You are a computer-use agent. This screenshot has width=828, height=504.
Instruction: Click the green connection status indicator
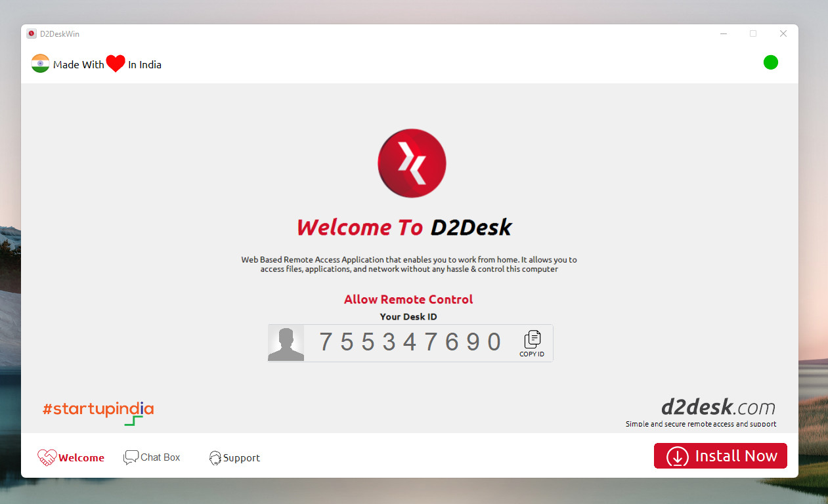(x=771, y=63)
